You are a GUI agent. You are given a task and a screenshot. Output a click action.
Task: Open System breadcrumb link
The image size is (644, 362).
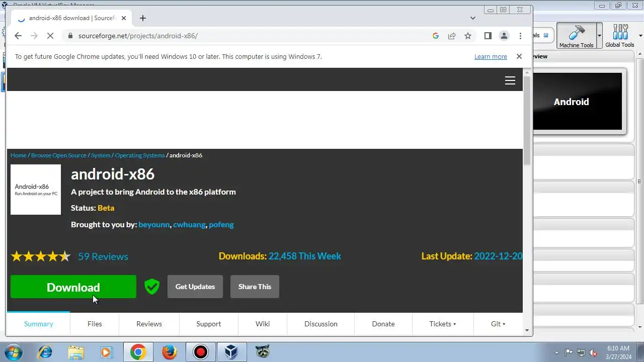(x=101, y=155)
